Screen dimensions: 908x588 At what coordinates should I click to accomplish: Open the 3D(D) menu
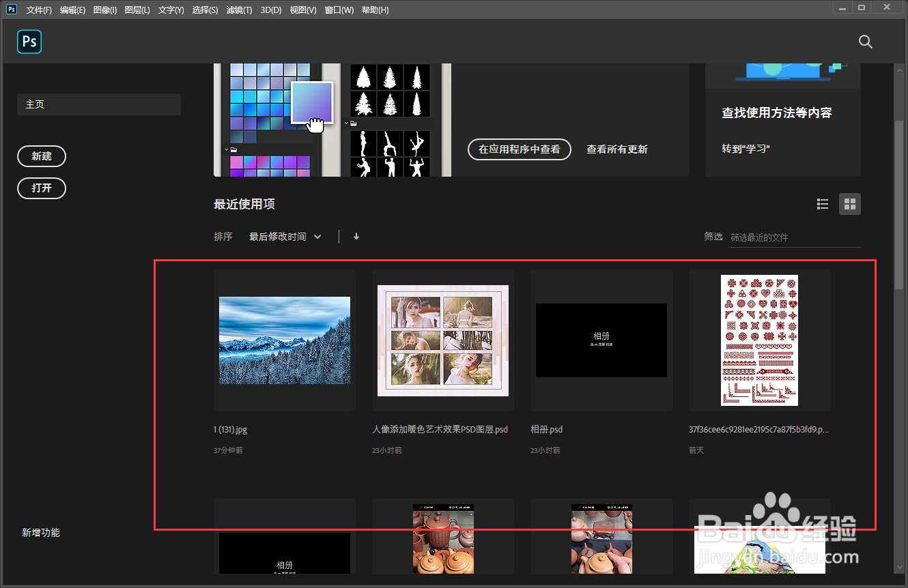click(x=271, y=10)
